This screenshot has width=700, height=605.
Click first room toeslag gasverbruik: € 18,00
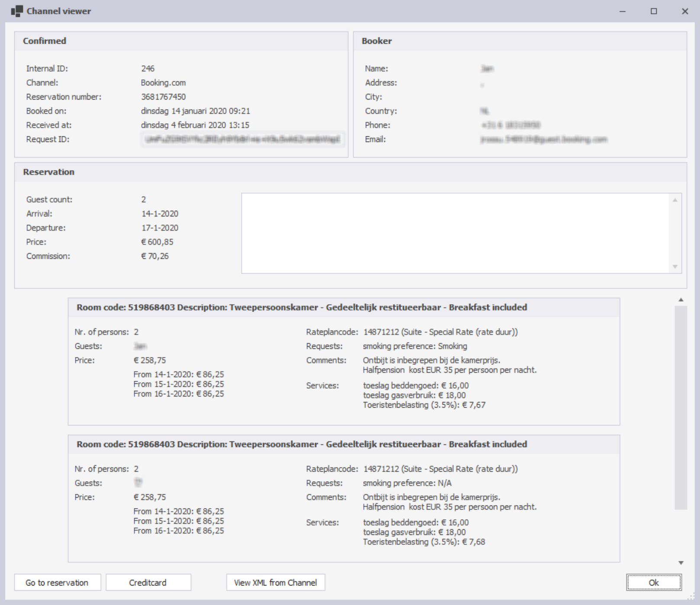pyautogui.click(x=414, y=395)
